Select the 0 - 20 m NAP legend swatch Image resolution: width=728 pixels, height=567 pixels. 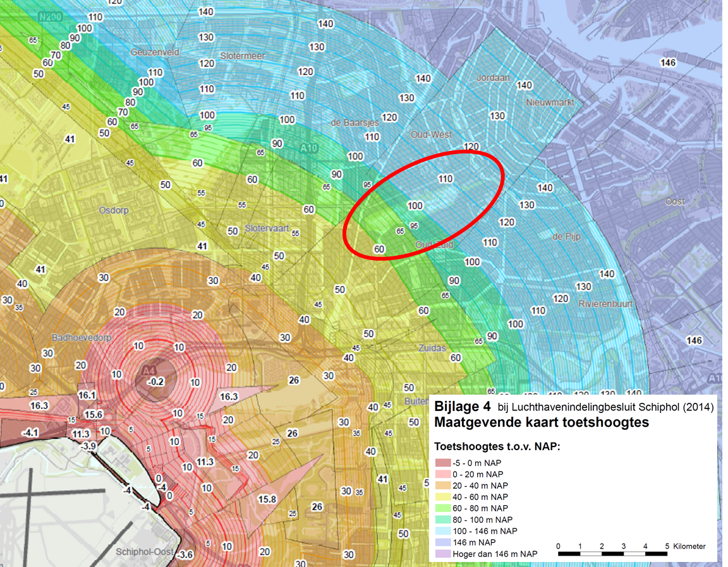443,474
